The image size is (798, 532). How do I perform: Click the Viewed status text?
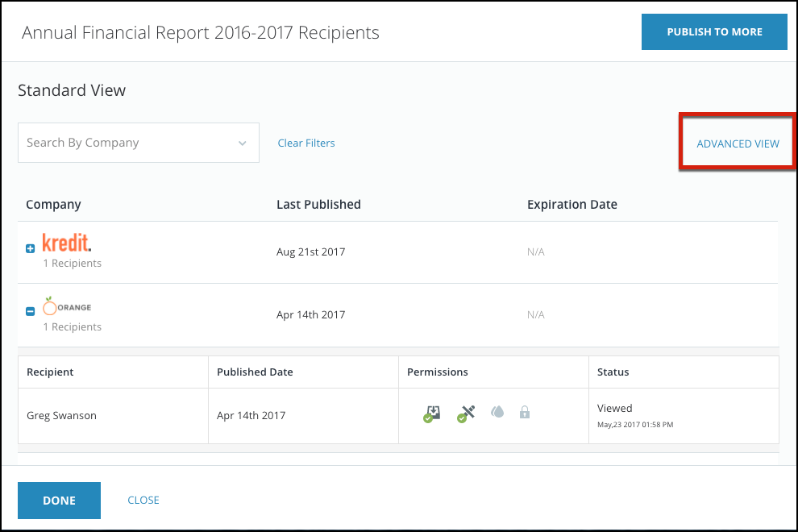click(x=614, y=409)
